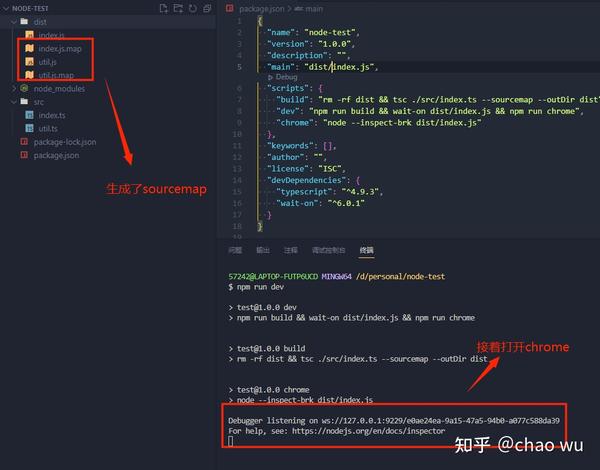Click package.json in the editor breadcrumb
The image size is (600, 470).
[x=261, y=9]
